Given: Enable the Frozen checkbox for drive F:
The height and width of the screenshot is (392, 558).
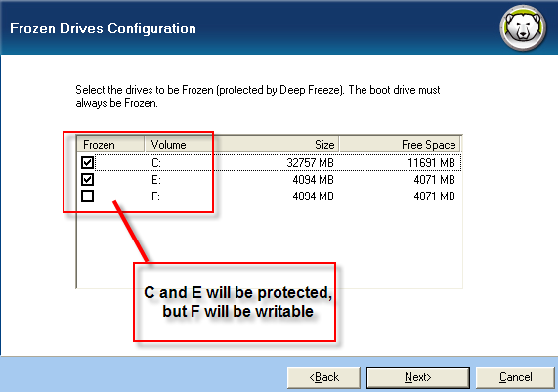Looking at the screenshot, I should coord(87,196).
